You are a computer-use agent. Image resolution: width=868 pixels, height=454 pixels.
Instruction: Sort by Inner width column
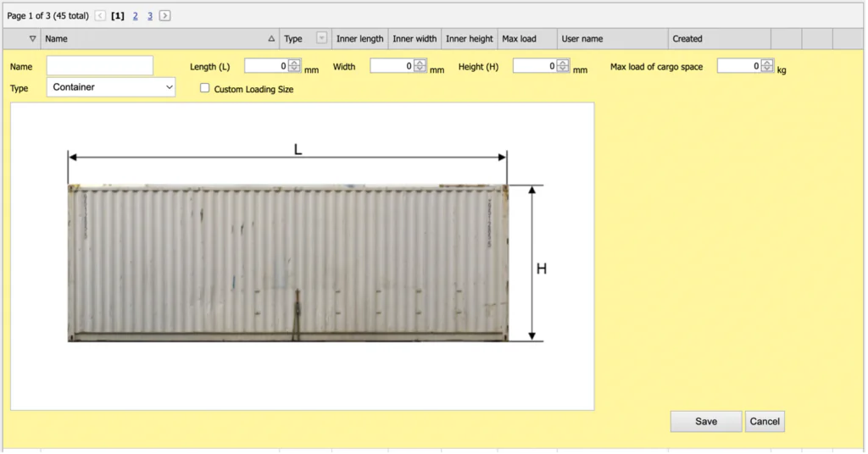[415, 39]
